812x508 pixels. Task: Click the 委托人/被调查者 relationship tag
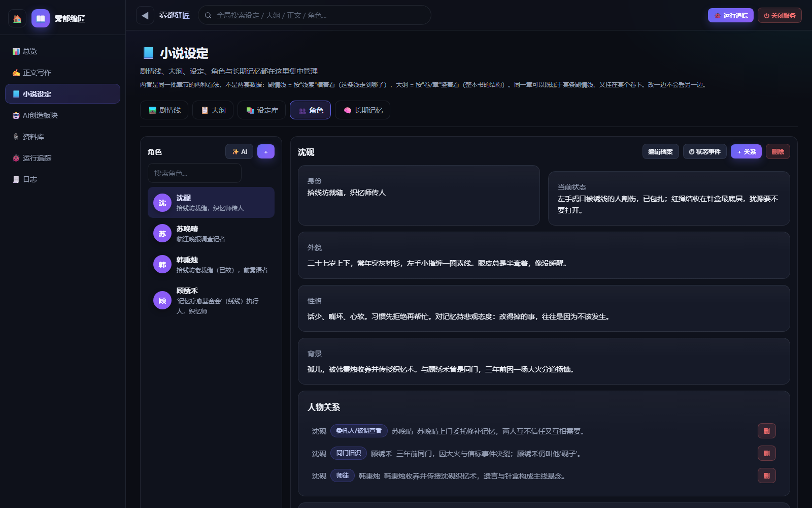pos(359,431)
